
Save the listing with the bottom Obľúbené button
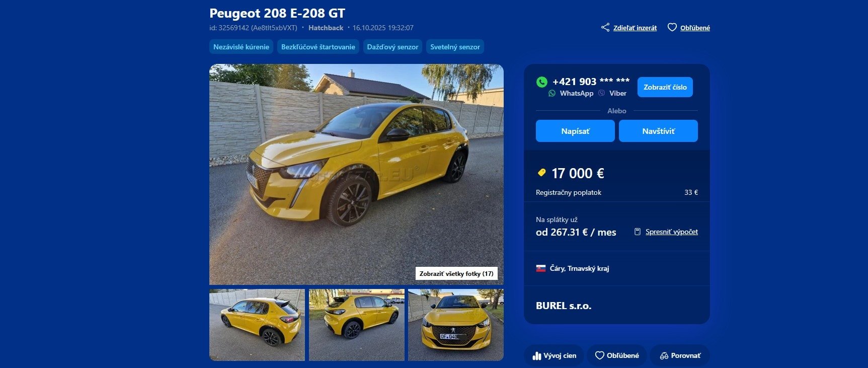pos(617,355)
